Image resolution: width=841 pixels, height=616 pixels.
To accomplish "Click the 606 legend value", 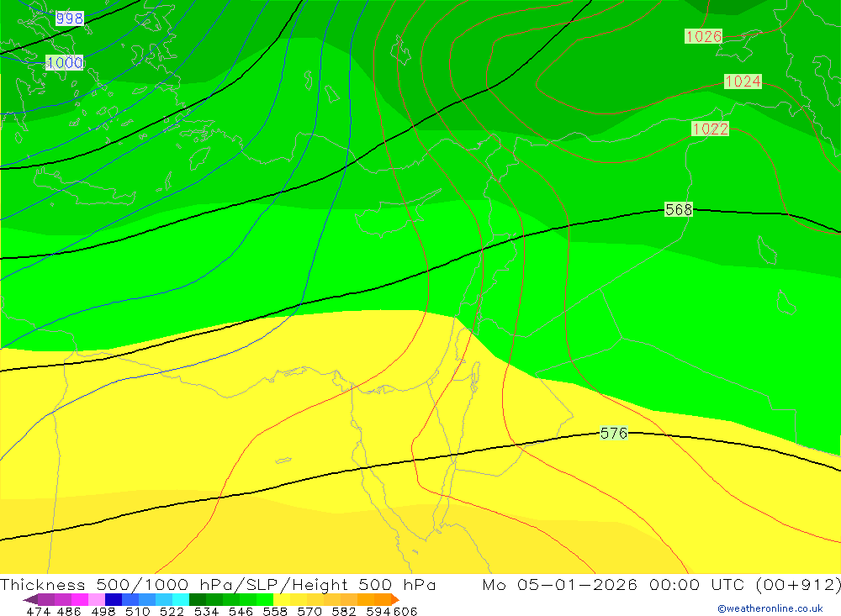I will point(405,611).
